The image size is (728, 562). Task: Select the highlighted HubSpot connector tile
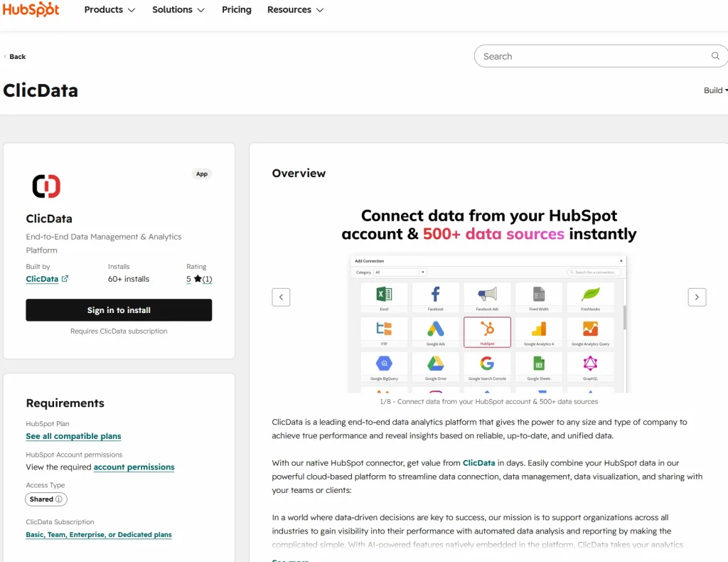tap(487, 332)
